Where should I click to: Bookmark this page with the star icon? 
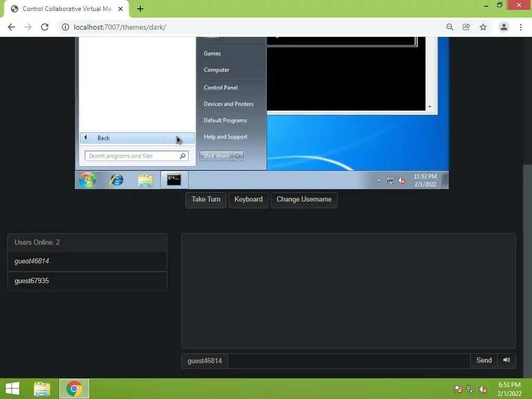[x=483, y=27]
